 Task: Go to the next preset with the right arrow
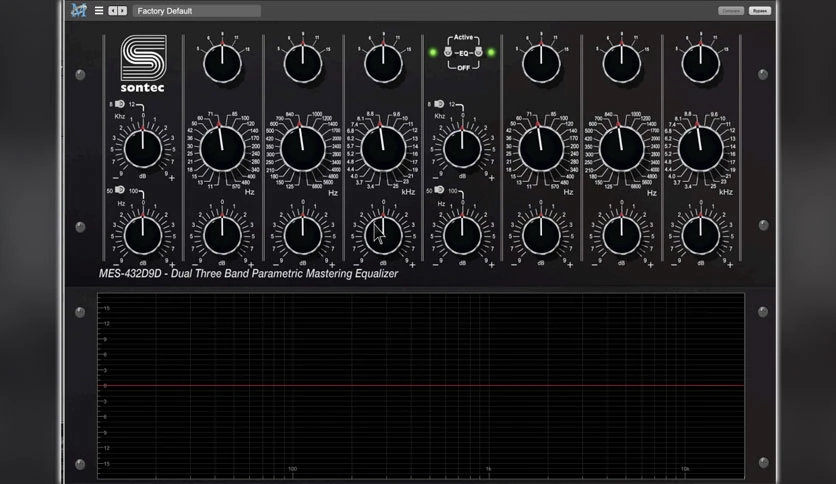pos(123,10)
